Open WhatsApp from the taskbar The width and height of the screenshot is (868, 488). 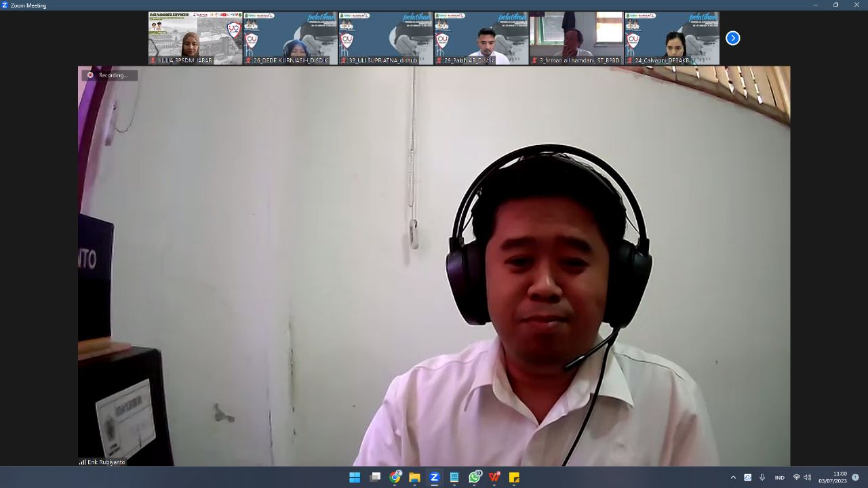click(x=474, y=477)
